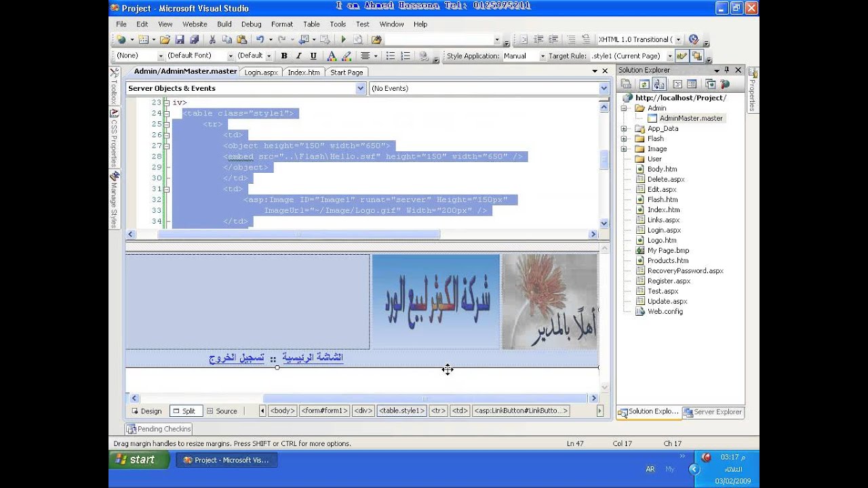868x488 pixels.
Task: Open the Target Rule .style1 dropdown
Action: pos(670,56)
